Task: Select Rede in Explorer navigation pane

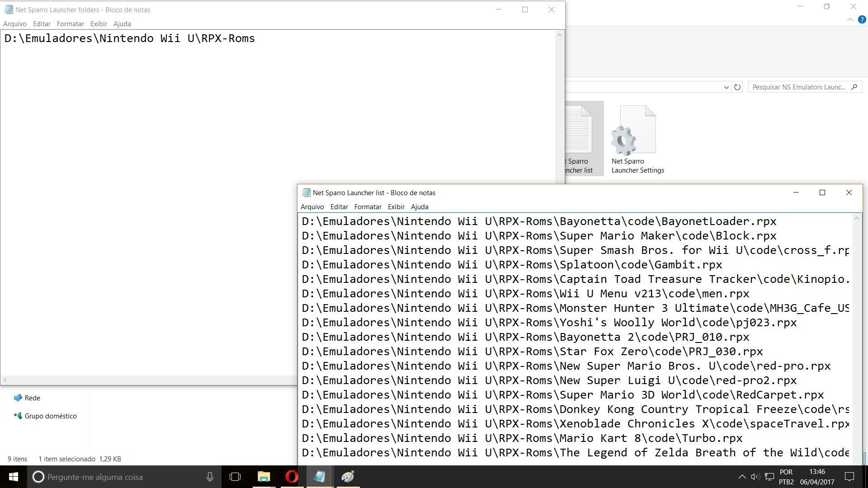Action: pyautogui.click(x=27, y=398)
